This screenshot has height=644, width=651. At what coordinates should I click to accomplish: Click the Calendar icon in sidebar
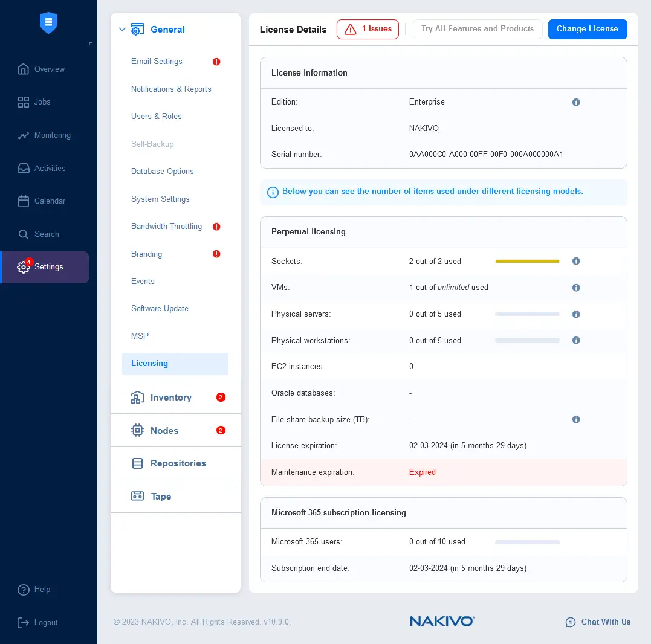(x=23, y=201)
